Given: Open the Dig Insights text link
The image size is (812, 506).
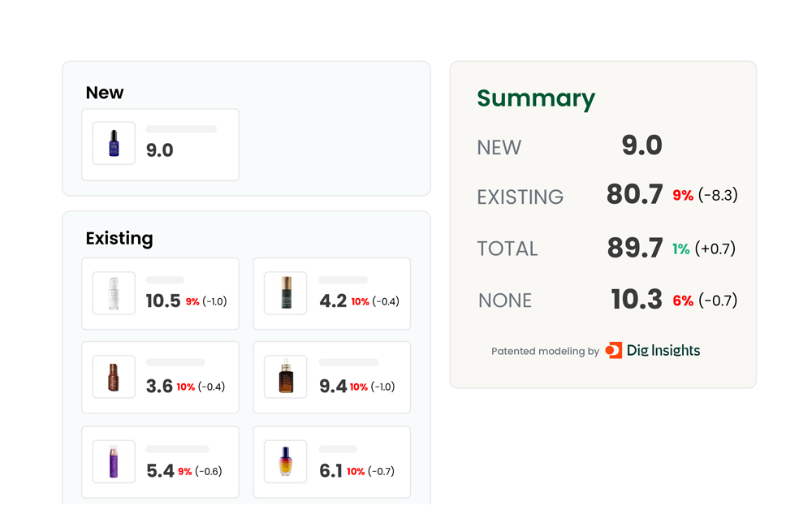Looking at the screenshot, I should coord(663,351).
